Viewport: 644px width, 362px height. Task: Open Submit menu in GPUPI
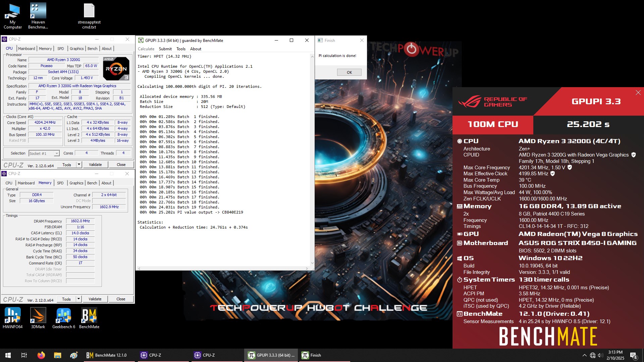point(165,49)
